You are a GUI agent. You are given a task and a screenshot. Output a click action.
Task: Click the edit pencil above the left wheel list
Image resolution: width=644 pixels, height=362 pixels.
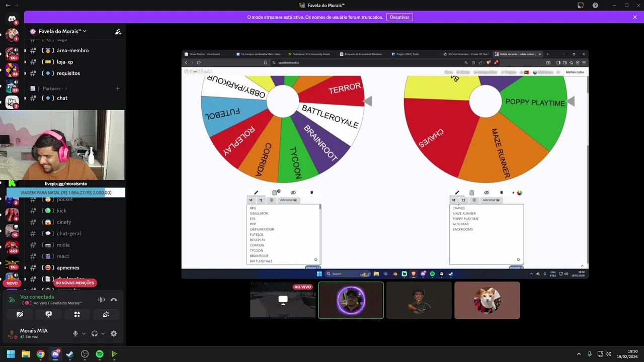point(256,193)
